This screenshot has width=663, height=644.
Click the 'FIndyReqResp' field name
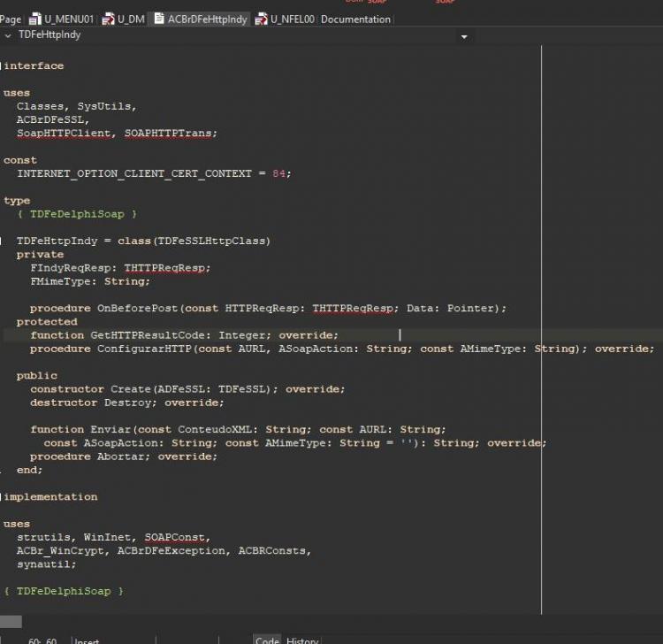coord(71,268)
